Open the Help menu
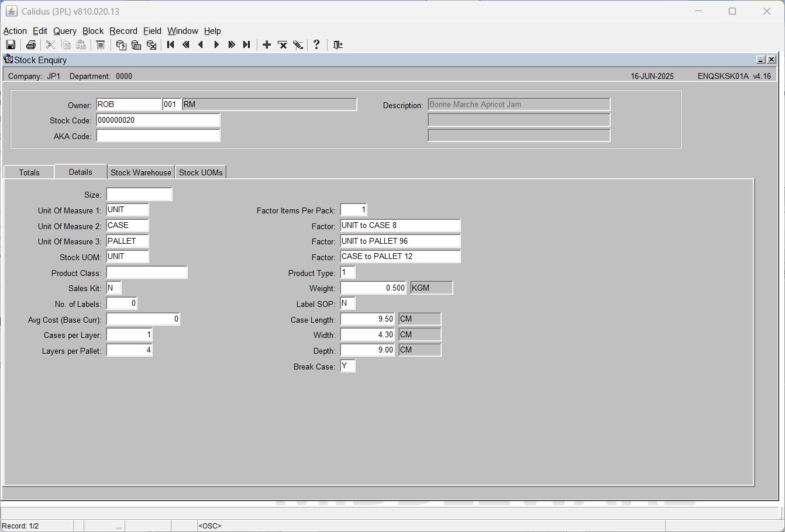Image resolution: width=785 pixels, height=532 pixels. (x=212, y=31)
